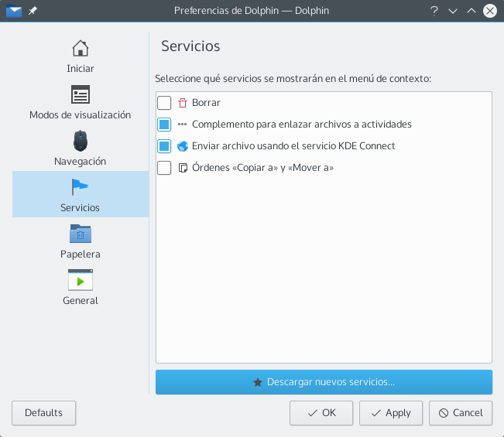Click the pin icon in title bar
The height and width of the screenshot is (437, 504).
coord(33,11)
